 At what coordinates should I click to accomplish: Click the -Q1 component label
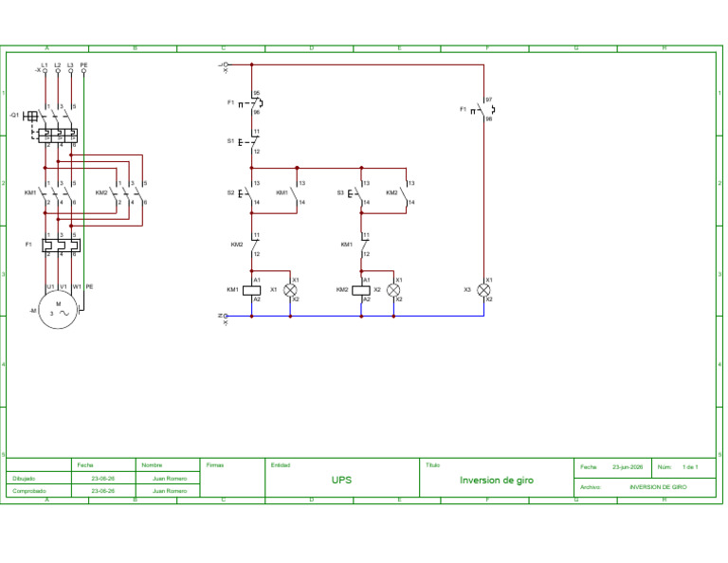[14, 115]
